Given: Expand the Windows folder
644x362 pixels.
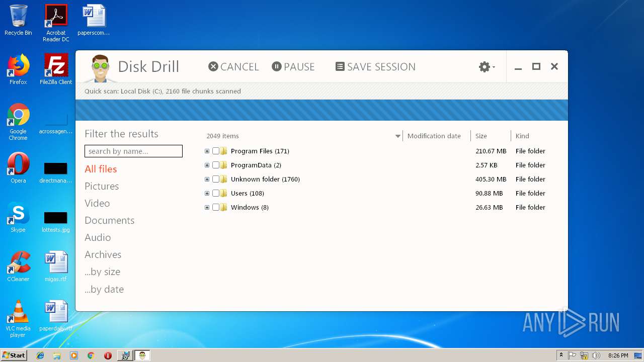Looking at the screenshot, I should [x=207, y=207].
